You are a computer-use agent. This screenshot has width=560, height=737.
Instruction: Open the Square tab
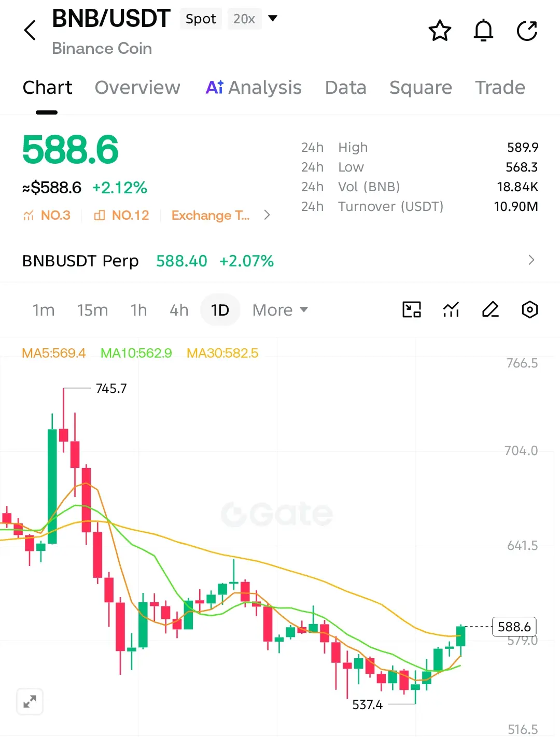click(421, 88)
